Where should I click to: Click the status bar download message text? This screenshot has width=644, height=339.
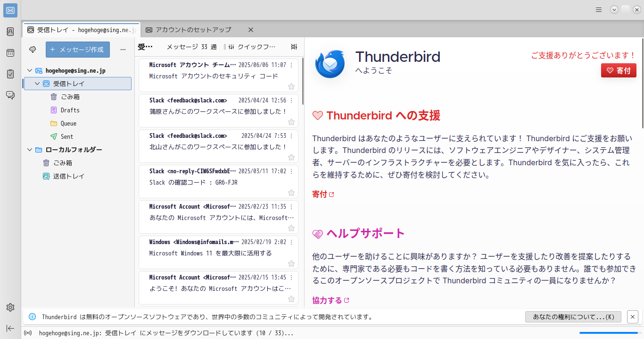pos(166,333)
